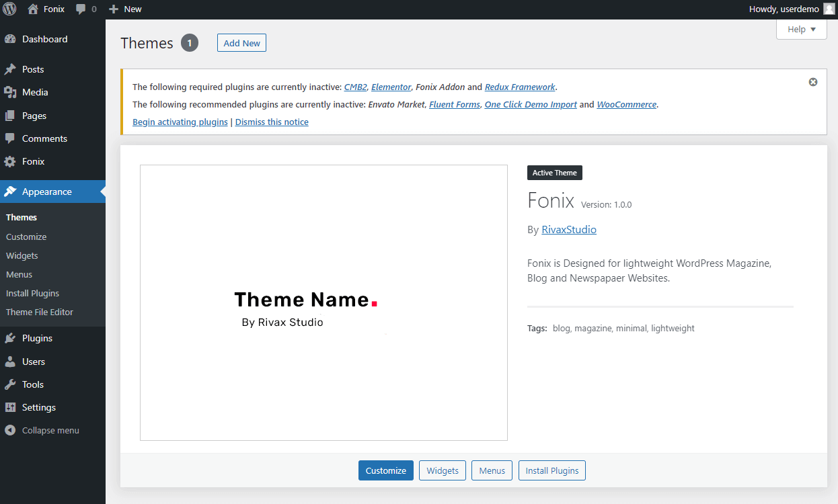Viewport: 838px width, 504px height.
Task: Open Theme File Editor submenu item
Action: (40, 312)
